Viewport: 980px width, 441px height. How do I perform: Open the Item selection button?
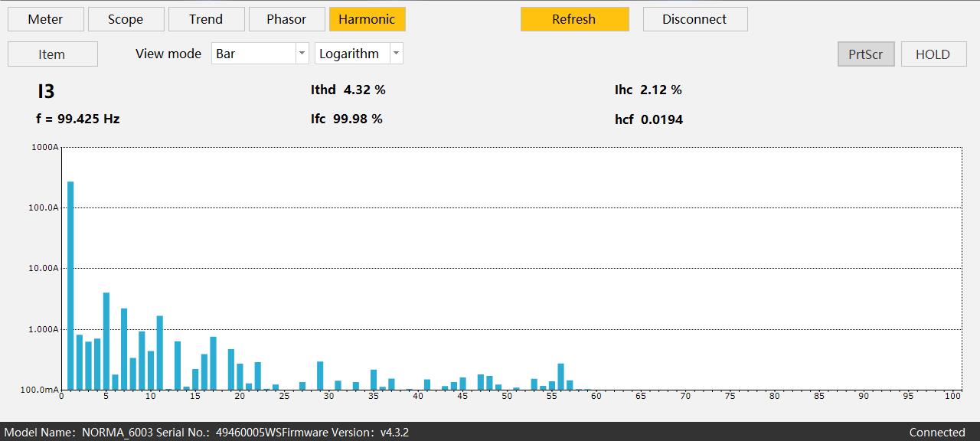[52, 54]
